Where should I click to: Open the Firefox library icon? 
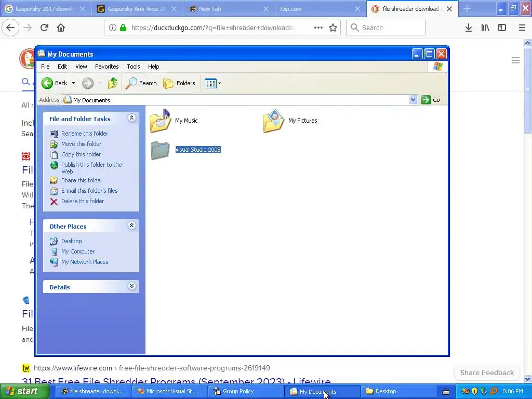click(x=485, y=28)
